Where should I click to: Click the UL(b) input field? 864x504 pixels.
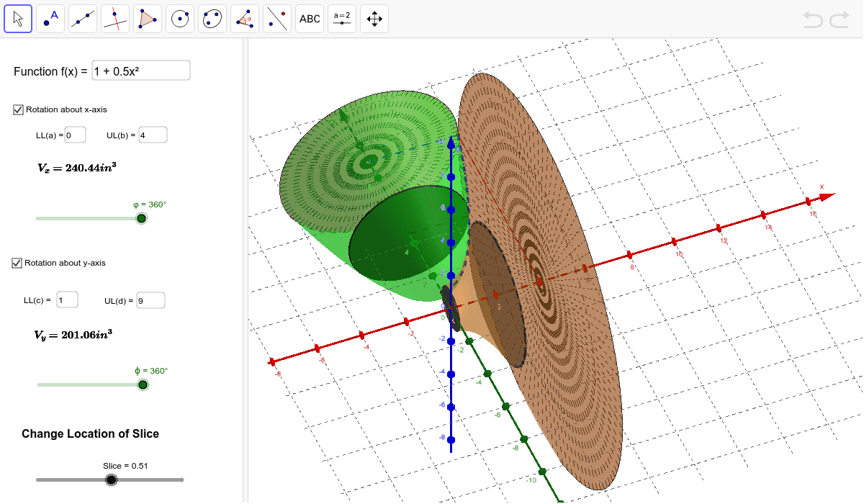tap(153, 134)
